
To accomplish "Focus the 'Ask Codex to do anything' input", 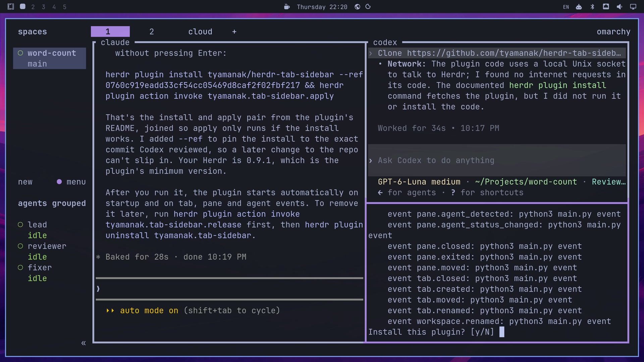I will pos(497,160).
